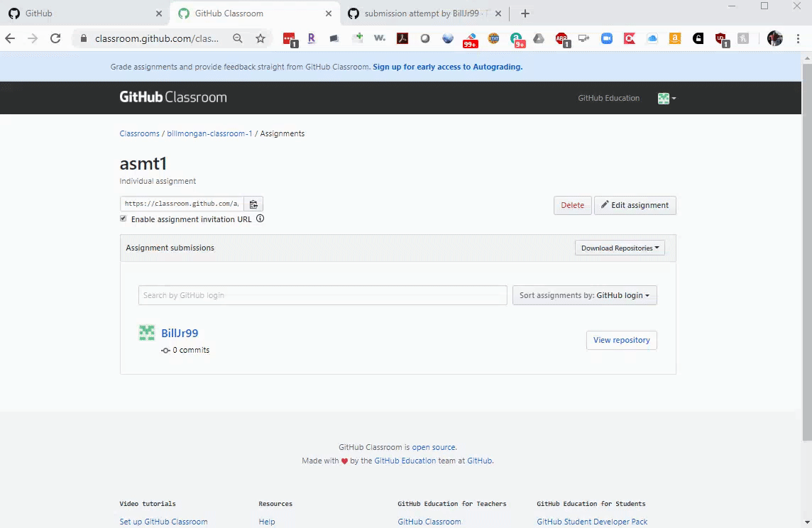Screen dimensions: 812x528
Task: Click Edit assignment button
Action: (635, 205)
